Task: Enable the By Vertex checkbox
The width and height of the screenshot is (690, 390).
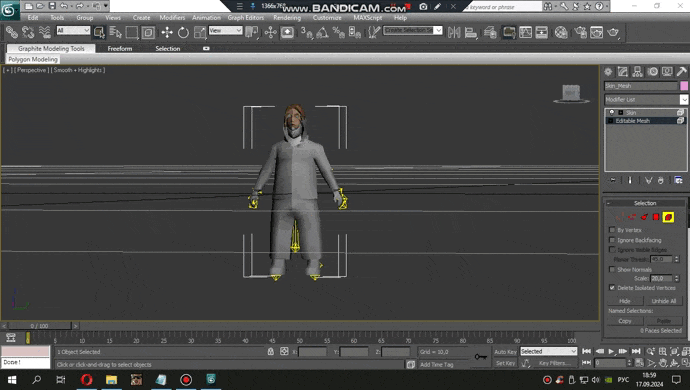Action: coord(612,230)
